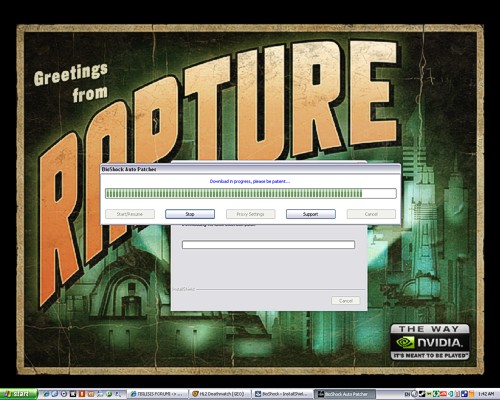The image size is (500, 400).
Task: Switch to BioShock - InstallShield taskbar button
Action: click(282, 394)
